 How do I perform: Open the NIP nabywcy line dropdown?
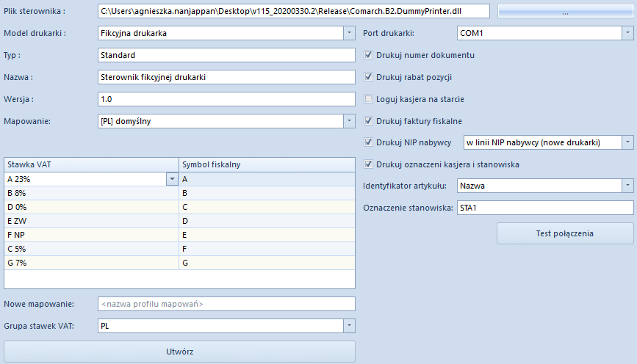pyautogui.click(x=627, y=142)
